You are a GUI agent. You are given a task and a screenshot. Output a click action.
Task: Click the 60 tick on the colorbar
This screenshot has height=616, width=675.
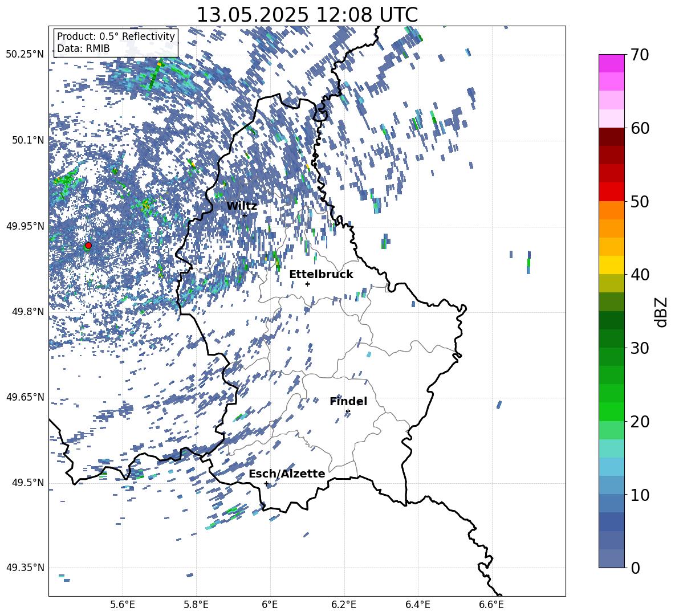click(x=640, y=128)
